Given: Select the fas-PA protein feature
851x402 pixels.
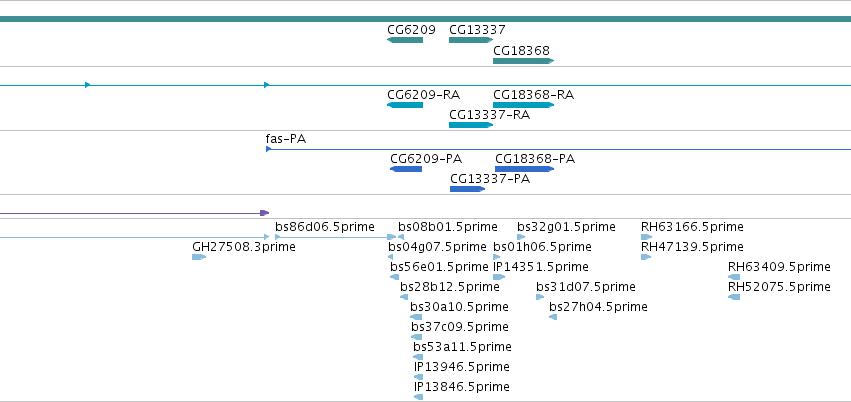Looking at the screenshot, I should 558,149.
